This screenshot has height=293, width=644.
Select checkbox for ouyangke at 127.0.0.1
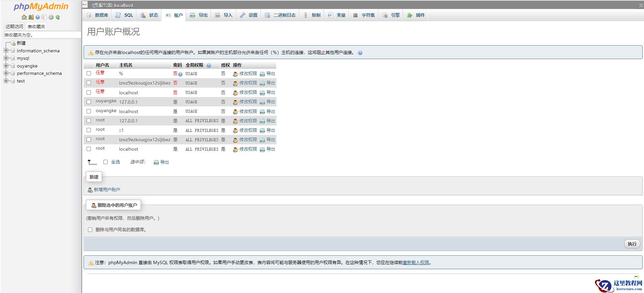pyautogui.click(x=89, y=102)
